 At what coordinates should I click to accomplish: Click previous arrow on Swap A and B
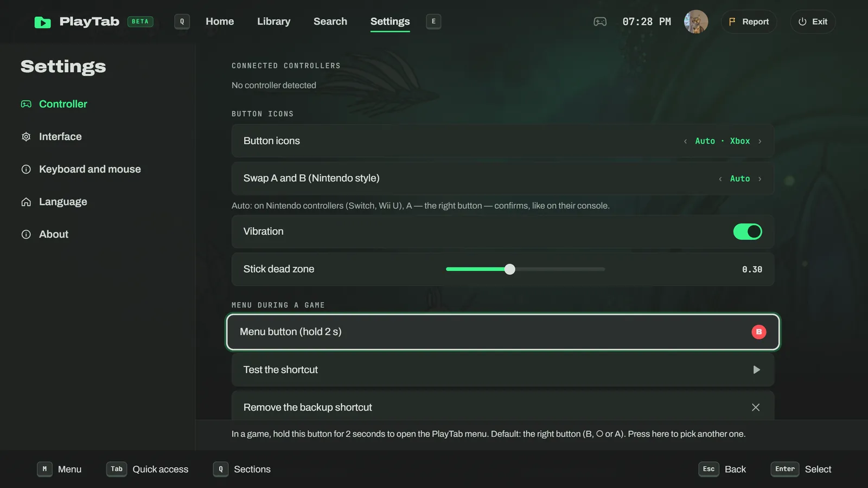click(x=720, y=179)
